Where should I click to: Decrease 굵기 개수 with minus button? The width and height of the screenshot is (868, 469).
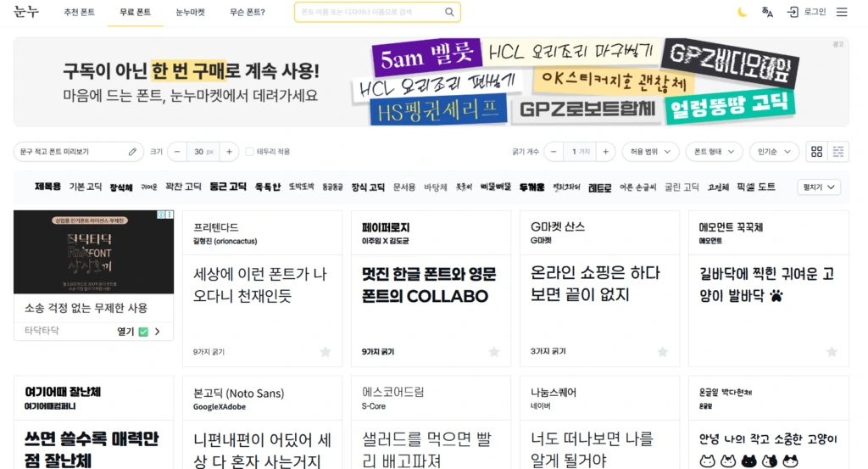(554, 152)
